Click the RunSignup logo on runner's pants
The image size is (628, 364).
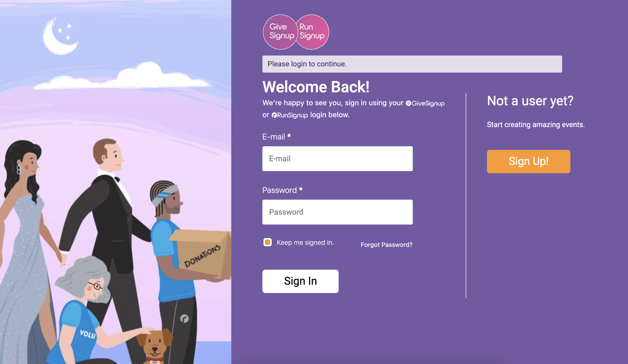[x=184, y=319]
